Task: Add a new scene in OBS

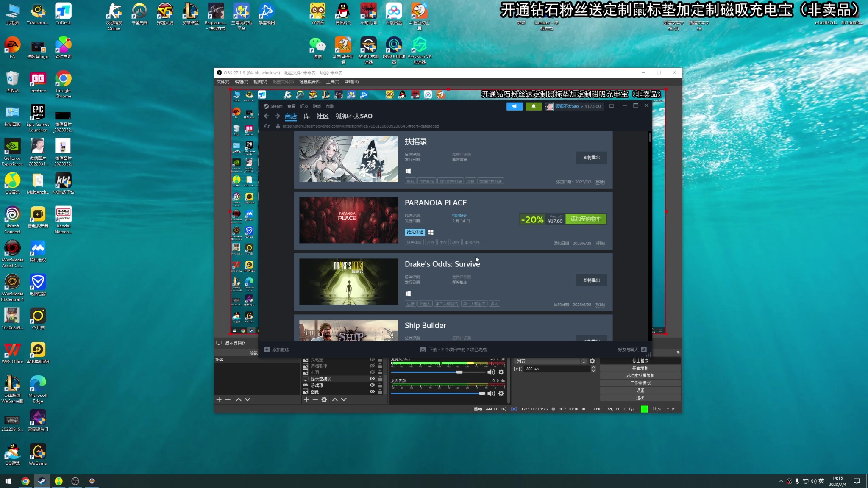Action: tap(219, 399)
